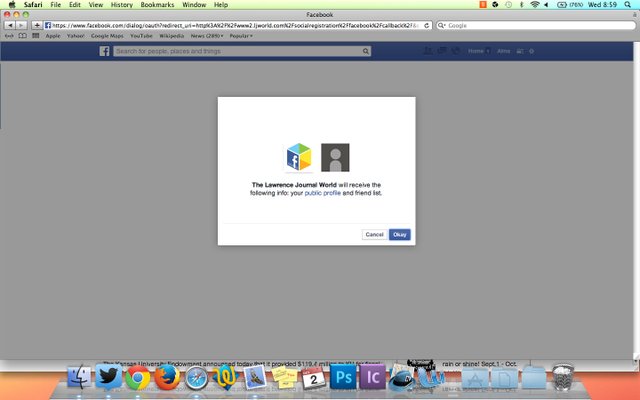Go to Facebook Home link
Image resolution: width=640 pixels, height=400 pixels.
click(x=476, y=51)
